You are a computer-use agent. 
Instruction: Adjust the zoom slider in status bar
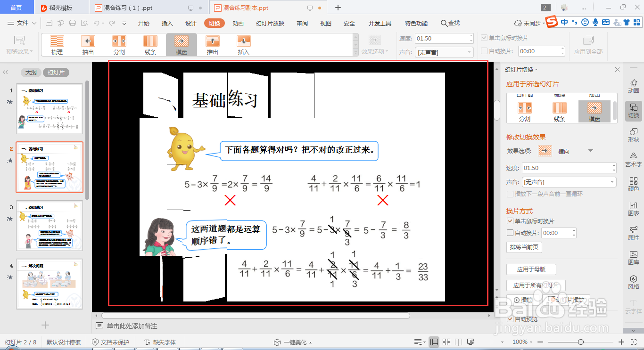[x=581, y=342]
